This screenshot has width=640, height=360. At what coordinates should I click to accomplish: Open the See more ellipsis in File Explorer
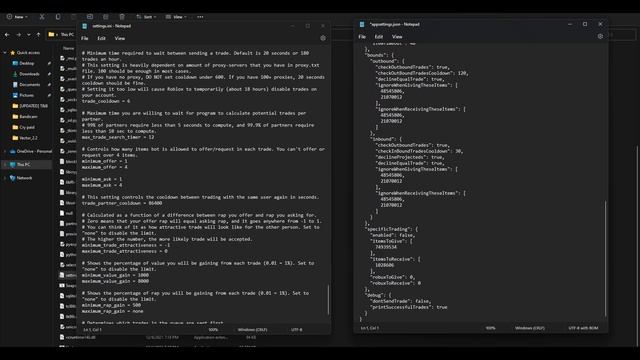200,17
